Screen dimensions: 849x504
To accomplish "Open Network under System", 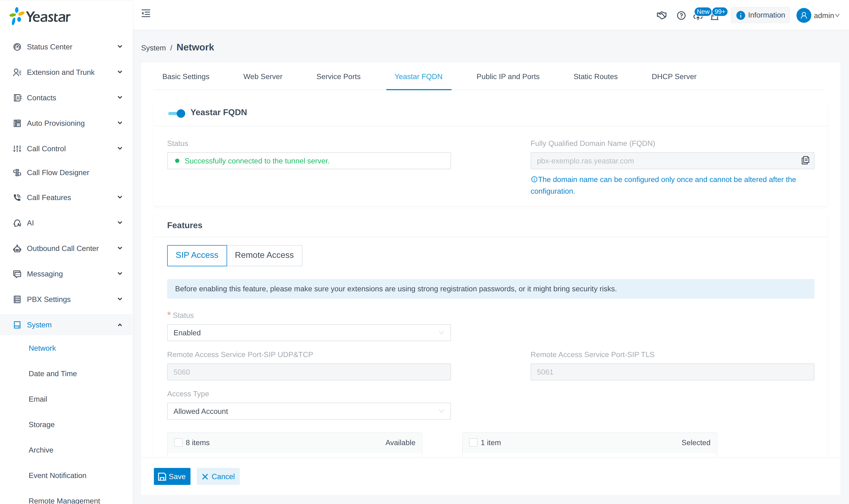I will point(42,348).
